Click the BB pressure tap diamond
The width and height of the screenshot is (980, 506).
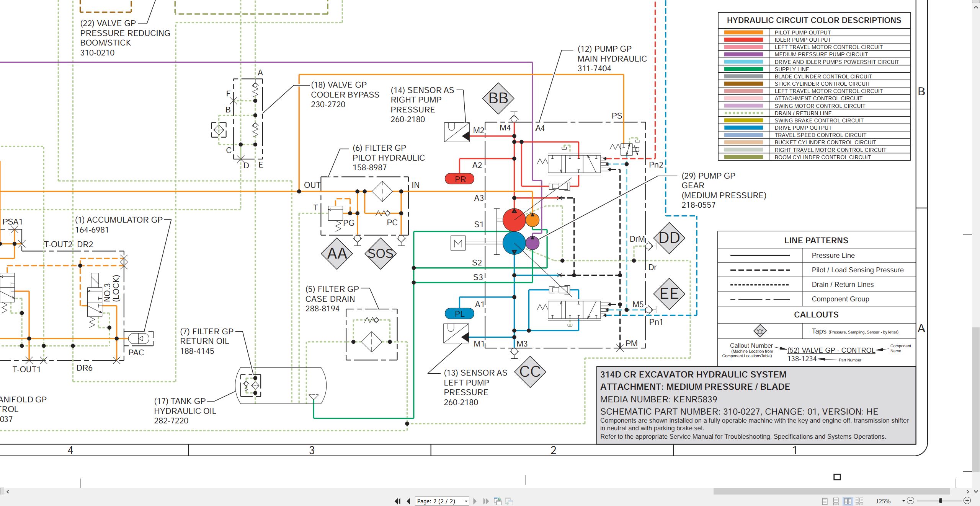[x=498, y=98]
